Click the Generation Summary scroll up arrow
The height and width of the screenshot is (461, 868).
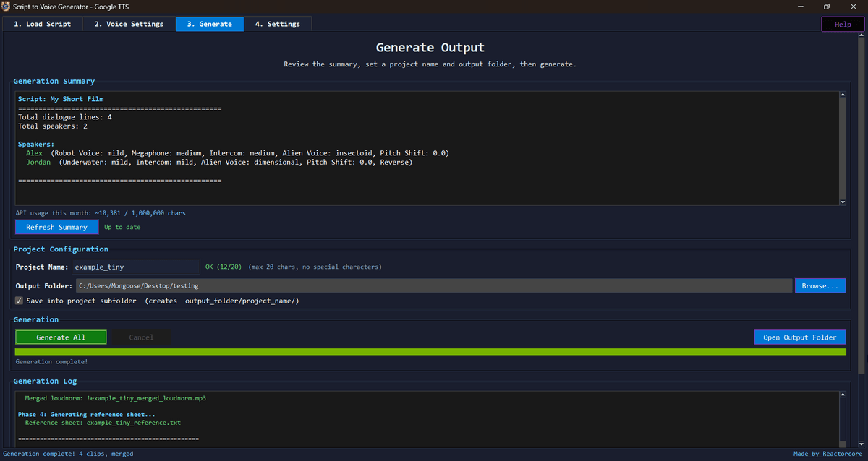(842, 95)
